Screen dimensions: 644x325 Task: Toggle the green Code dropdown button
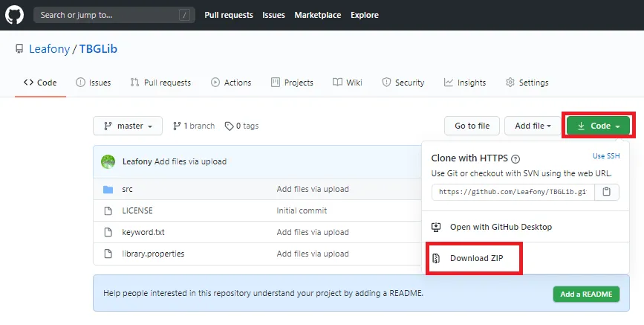click(598, 126)
